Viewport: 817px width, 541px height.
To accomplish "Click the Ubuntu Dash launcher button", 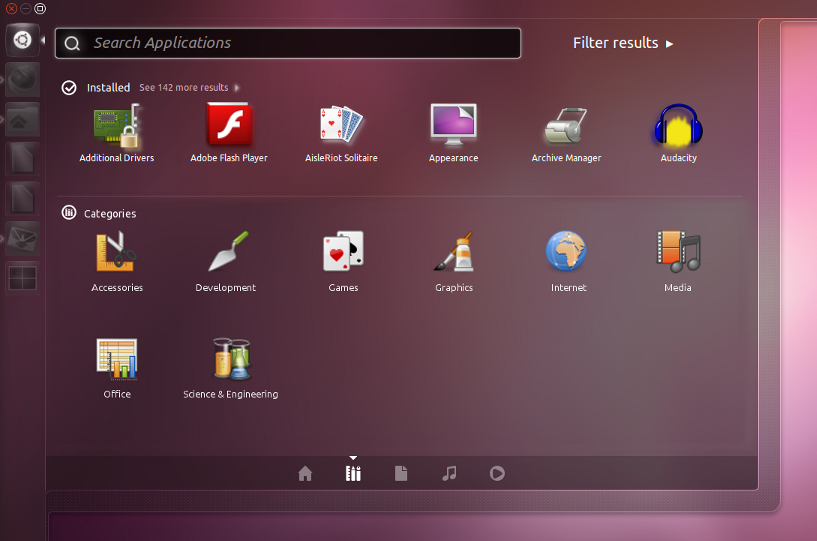I will [x=22, y=41].
